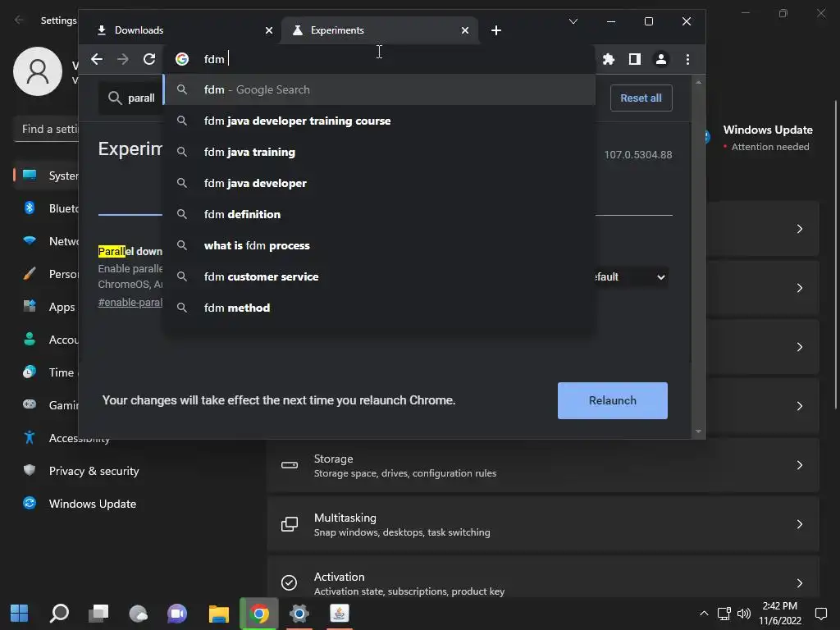Viewport: 840px width, 630px height.
Task: Choose the 'fdm definition' suggestion
Action: point(379,214)
